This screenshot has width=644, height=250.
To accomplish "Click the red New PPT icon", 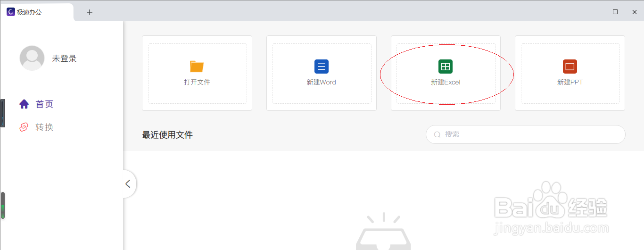I will [x=570, y=67].
